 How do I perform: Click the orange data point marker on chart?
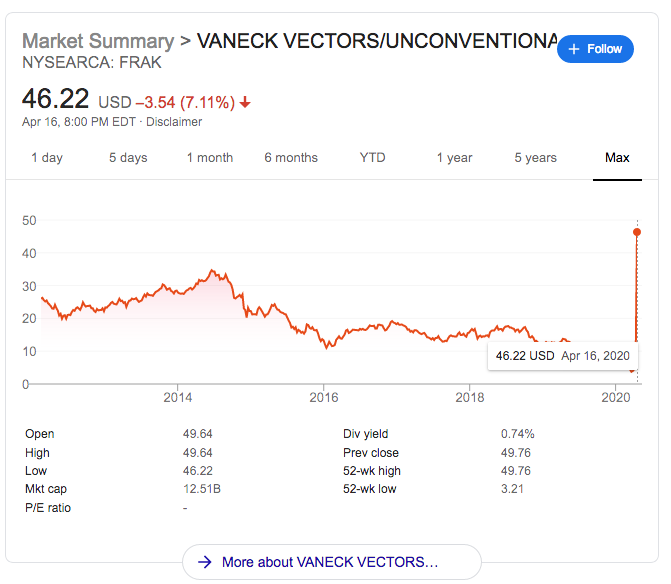click(637, 232)
